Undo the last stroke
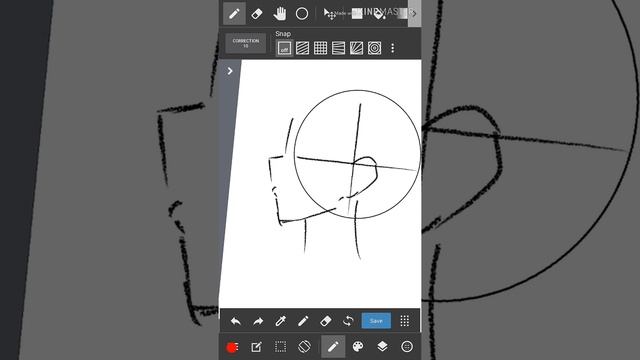The height and width of the screenshot is (360, 640). [236, 321]
